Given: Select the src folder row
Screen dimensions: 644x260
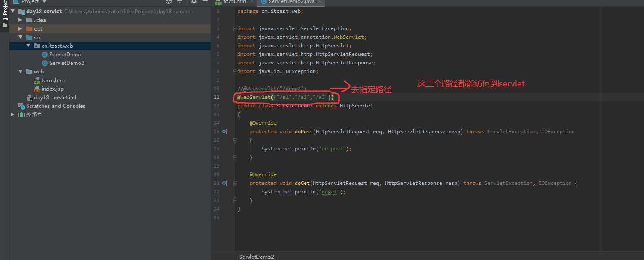Looking at the screenshot, I should 110,37.
